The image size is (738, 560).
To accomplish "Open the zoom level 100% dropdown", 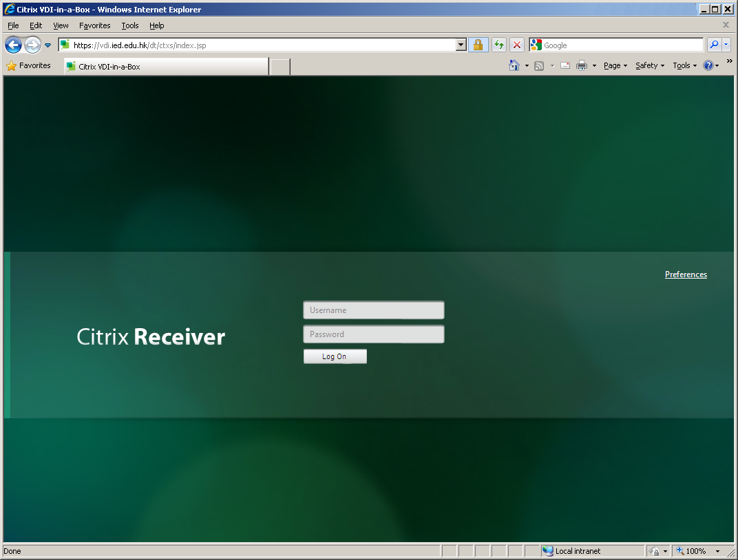I will (717, 551).
